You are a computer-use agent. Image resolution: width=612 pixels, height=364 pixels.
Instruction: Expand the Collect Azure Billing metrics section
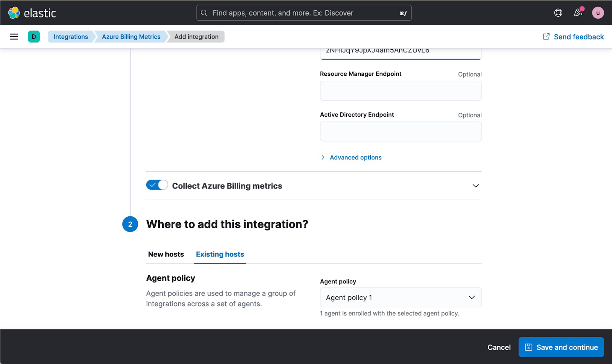click(x=475, y=186)
